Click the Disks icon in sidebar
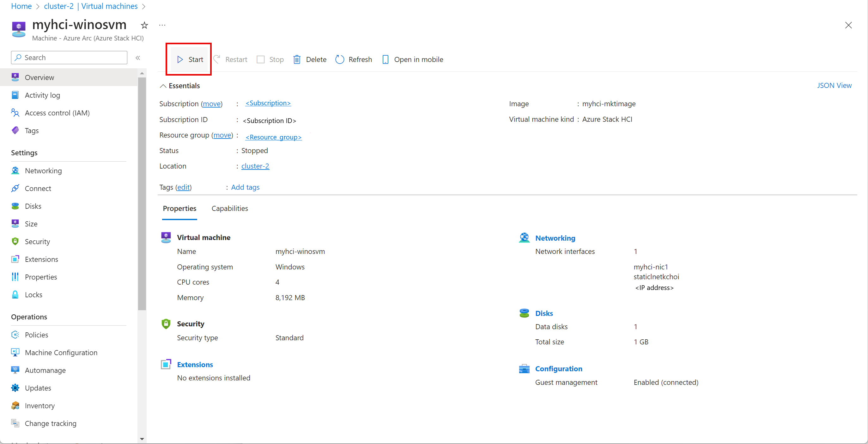The height and width of the screenshot is (444, 868). (x=15, y=206)
